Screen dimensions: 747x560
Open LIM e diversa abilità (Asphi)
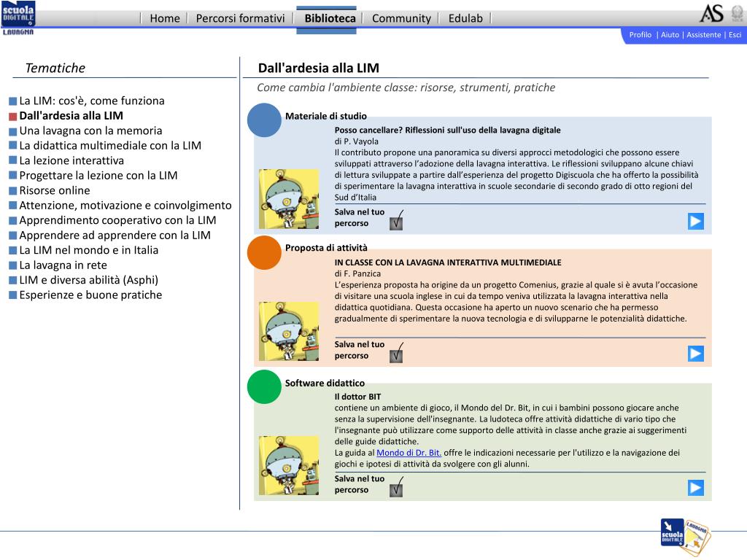(88, 280)
